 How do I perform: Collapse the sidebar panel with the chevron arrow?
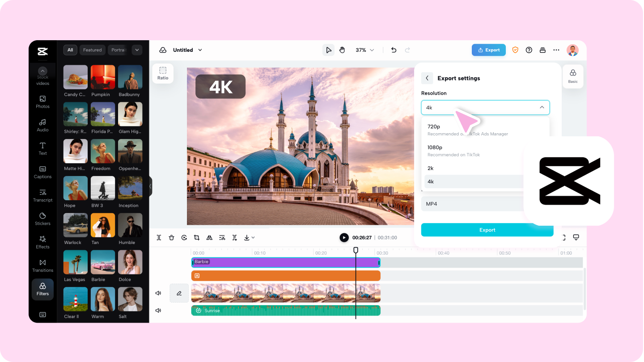[x=151, y=187]
